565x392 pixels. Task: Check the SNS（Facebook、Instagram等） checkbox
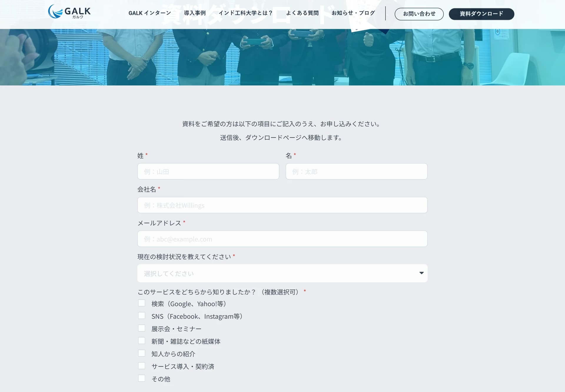(142, 316)
